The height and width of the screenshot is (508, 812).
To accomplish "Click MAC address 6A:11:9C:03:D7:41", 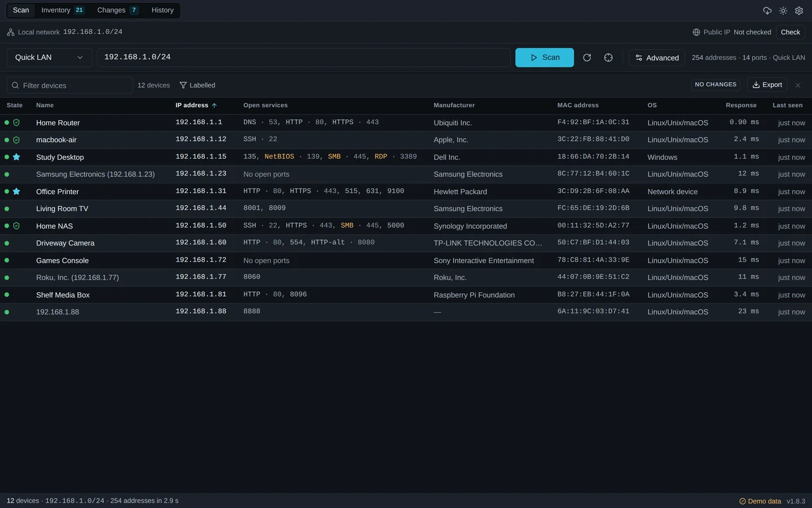I will pyautogui.click(x=593, y=312).
